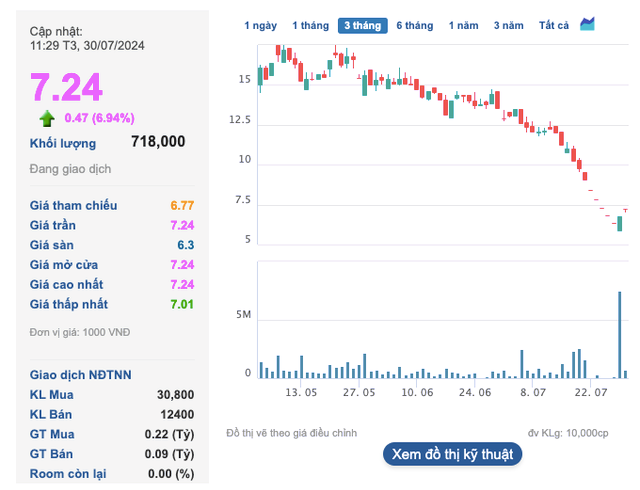Click the last candlestick on price chart
Image resolution: width=640 pixels, height=490 pixels.
[x=620, y=223]
